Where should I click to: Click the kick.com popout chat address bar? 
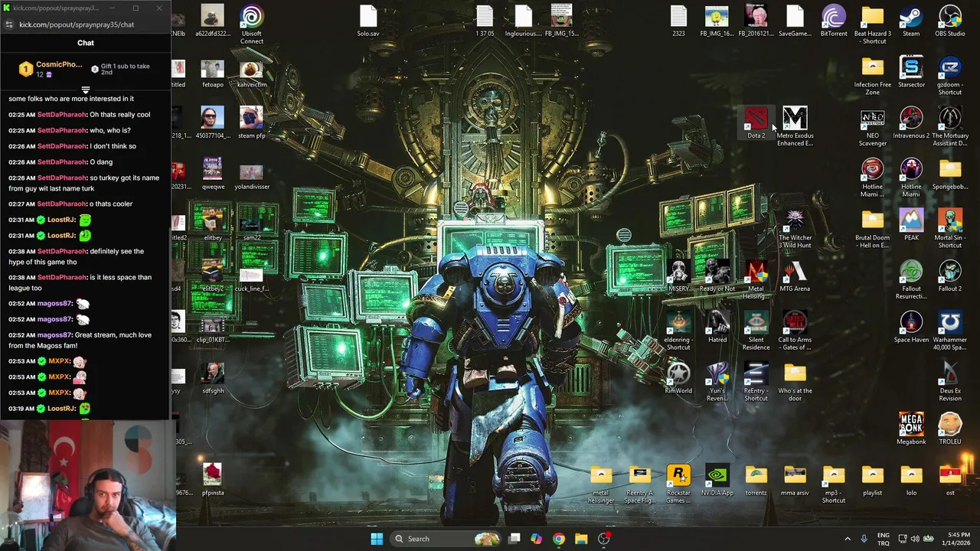pos(77,24)
